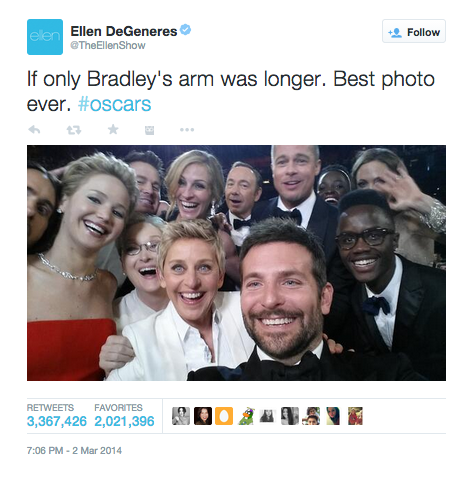Click the dark-haired woman avatar second in row
The image size is (472, 477).
[203, 416]
